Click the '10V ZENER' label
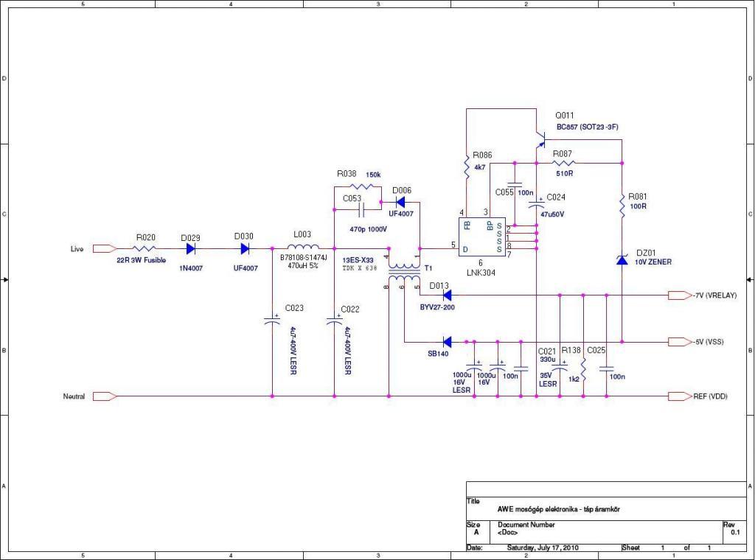The width and height of the screenshot is (755, 560). 653,262
